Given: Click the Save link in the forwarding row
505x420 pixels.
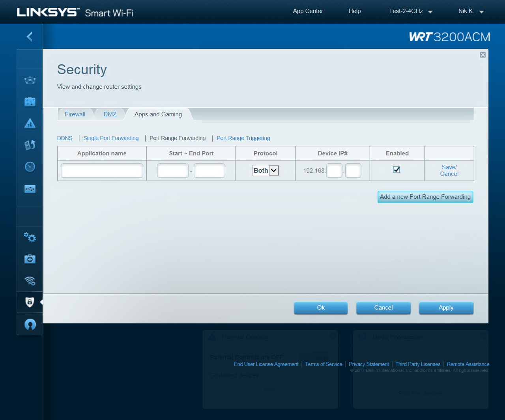Looking at the screenshot, I should 449,167.
